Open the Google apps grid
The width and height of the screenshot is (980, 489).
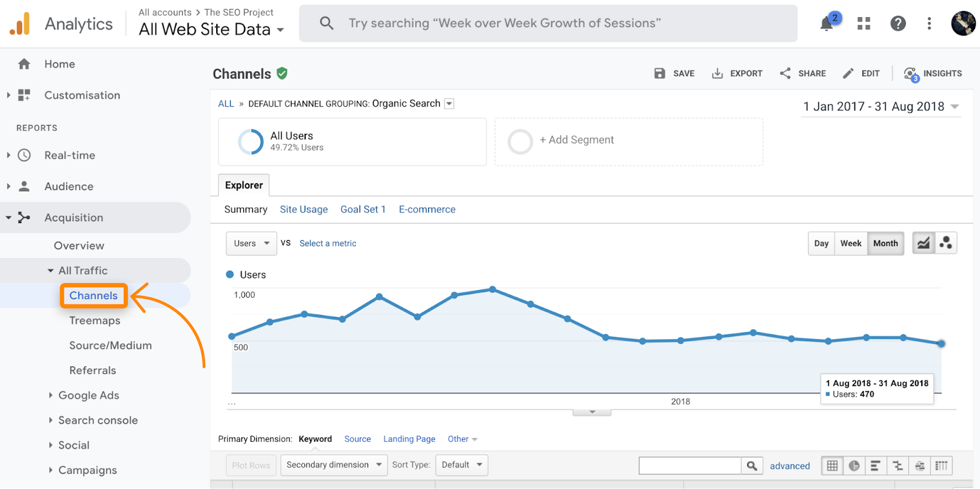point(864,24)
